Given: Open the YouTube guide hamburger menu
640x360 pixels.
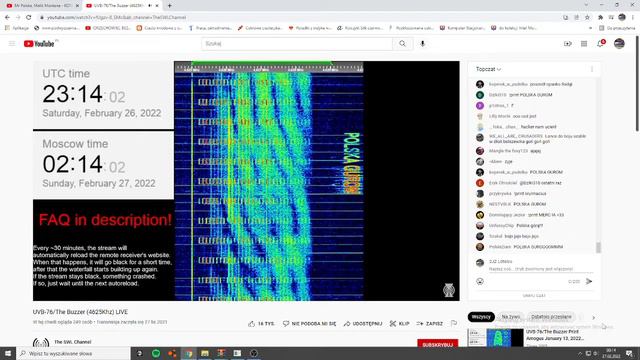Looking at the screenshot, I should pyautogui.click(x=12, y=44).
